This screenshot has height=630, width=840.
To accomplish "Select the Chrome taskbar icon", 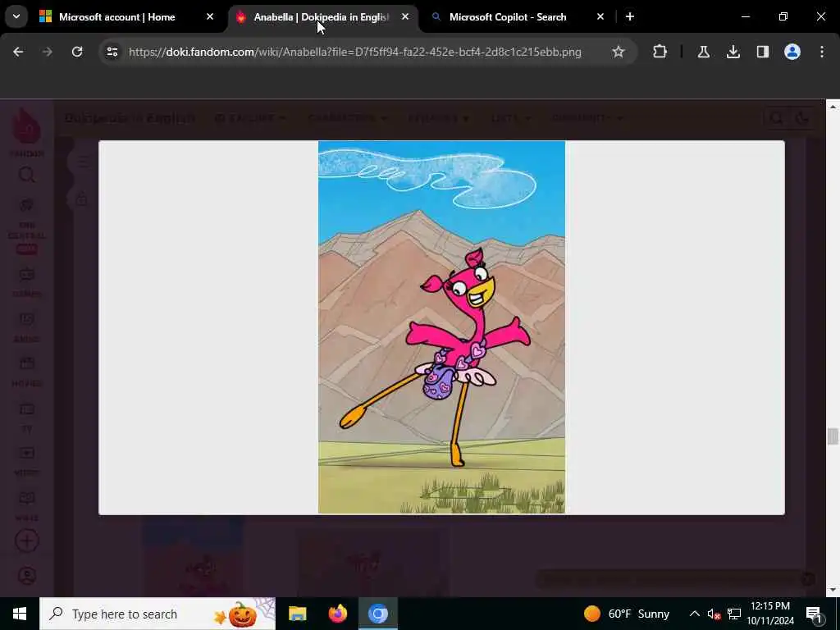I will point(377,614).
